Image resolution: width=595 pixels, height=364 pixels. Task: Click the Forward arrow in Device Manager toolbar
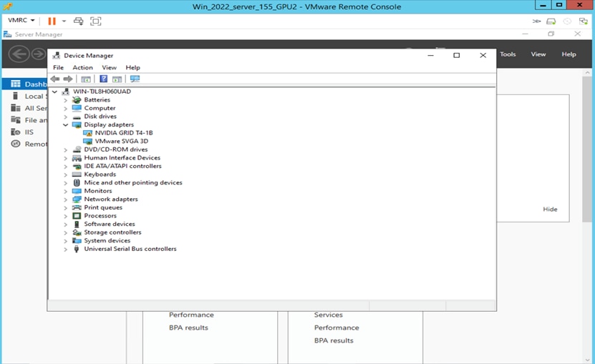click(68, 79)
